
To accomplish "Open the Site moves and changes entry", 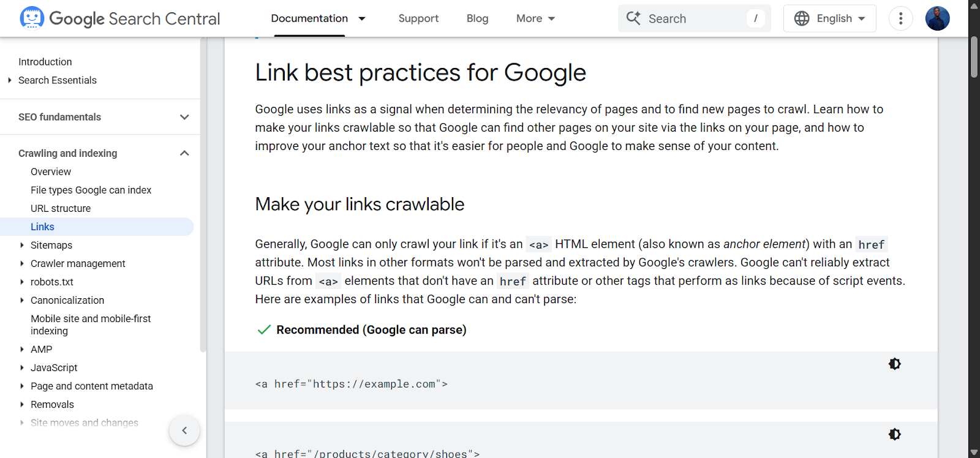I will [85, 422].
